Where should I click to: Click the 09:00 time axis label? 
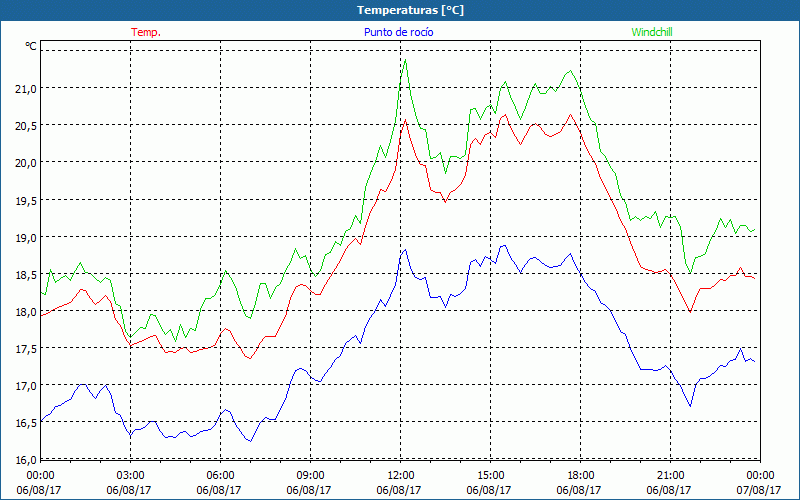(x=310, y=475)
